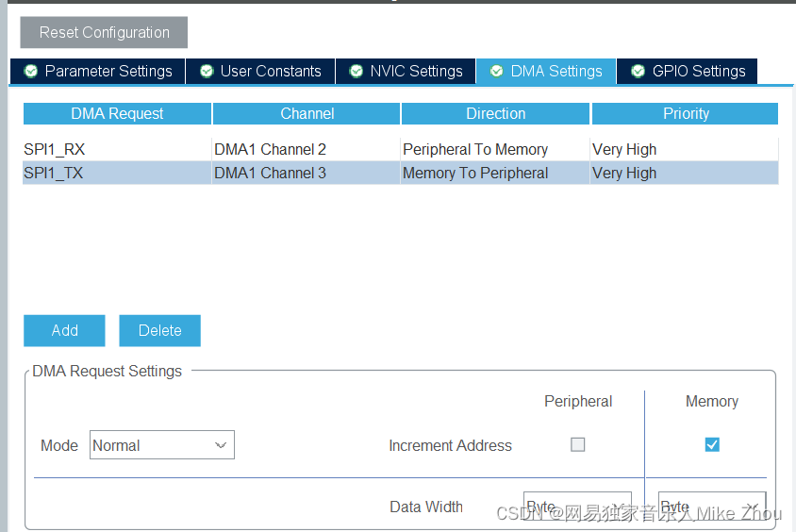Open the Mode dropdown showing Normal
This screenshot has height=532, width=796.
point(162,445)
